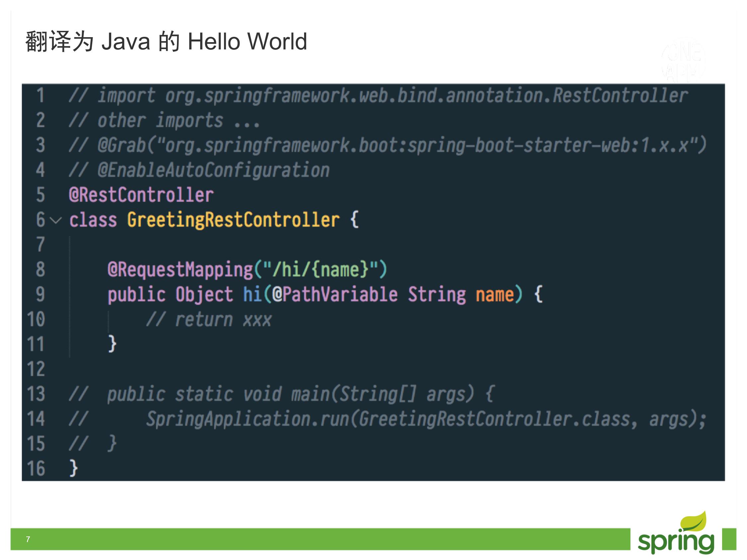Click the "// return xxx" comment

click(x=209, y=319)
